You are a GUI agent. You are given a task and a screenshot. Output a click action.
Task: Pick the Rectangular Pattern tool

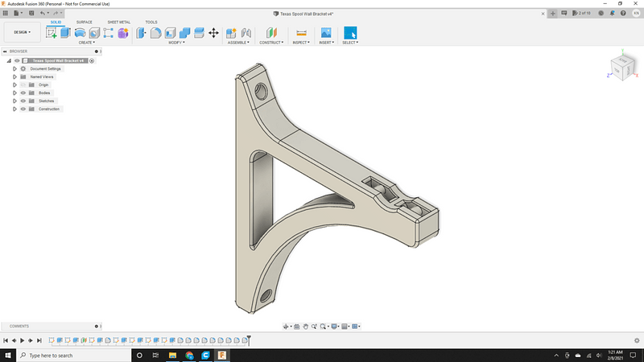(x=109, y=33)
